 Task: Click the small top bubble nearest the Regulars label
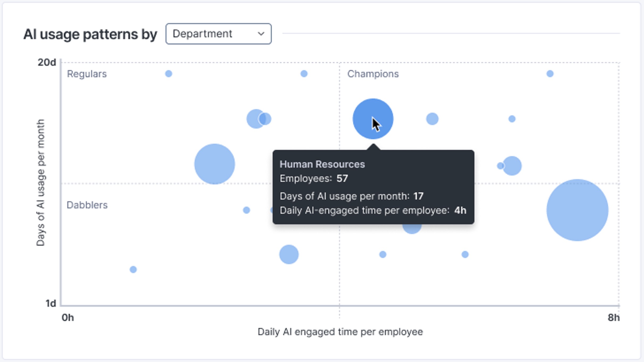pyautogui.click(x=168, y=74)
